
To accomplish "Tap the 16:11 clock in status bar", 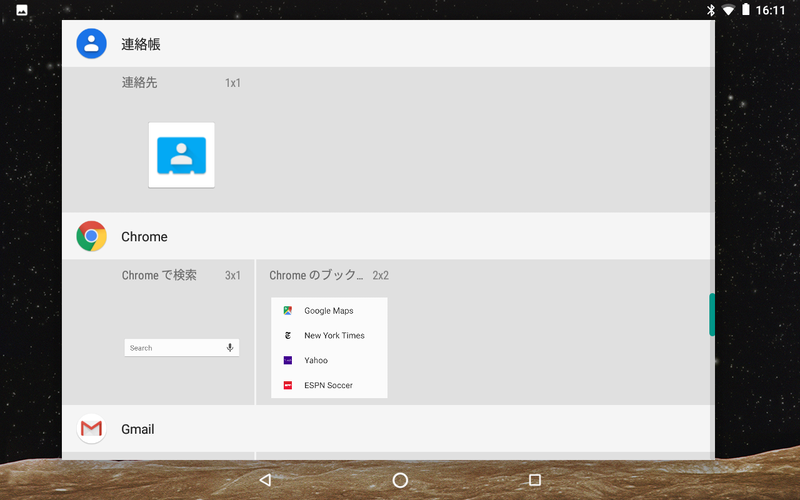I will [x=770, y=10].
